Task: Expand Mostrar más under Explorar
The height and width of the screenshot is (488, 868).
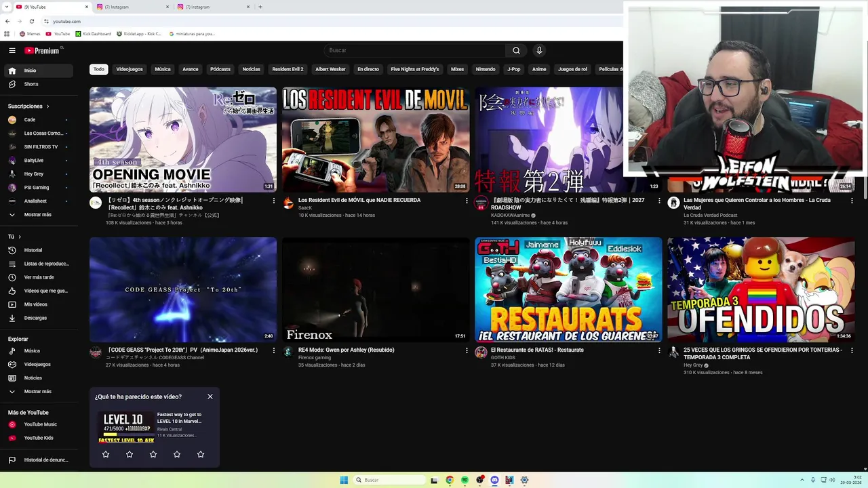Action: point(38,392)
